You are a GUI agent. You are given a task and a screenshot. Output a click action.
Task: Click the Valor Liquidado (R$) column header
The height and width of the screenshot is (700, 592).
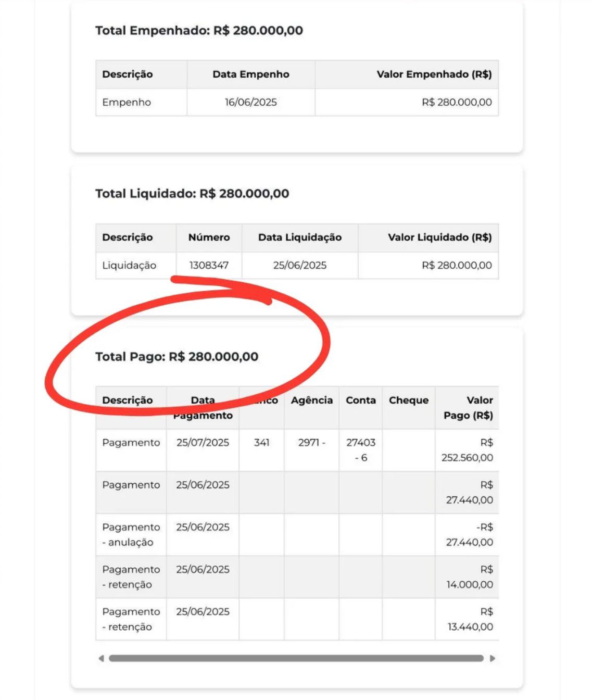[x=439, y=238]
